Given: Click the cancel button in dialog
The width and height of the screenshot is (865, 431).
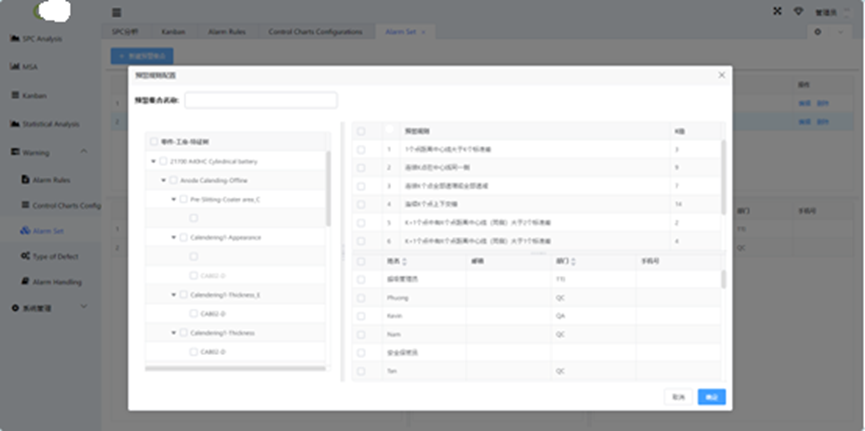Looking at the screenshot, I should click(x=679, y=397).
